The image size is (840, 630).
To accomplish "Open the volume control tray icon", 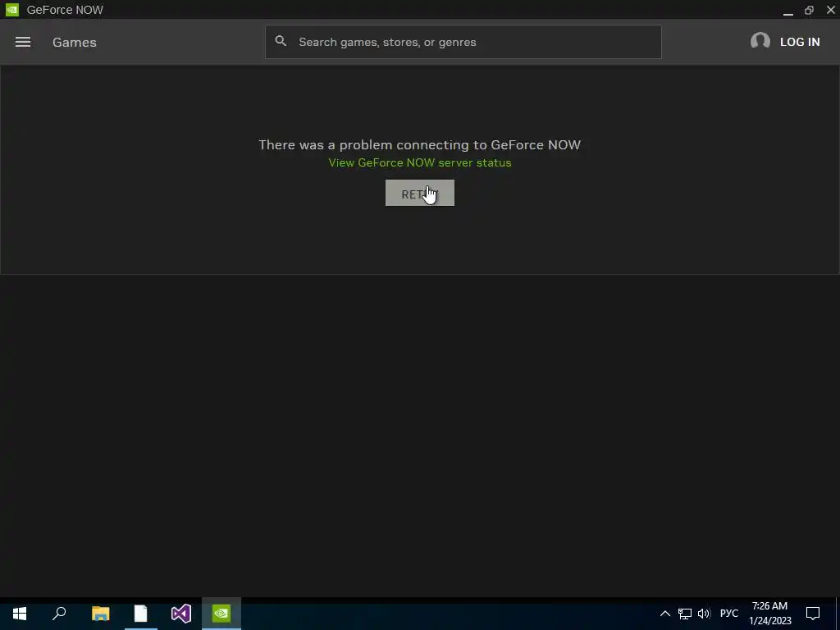I will pyautogui.click(x=704, y=614).
